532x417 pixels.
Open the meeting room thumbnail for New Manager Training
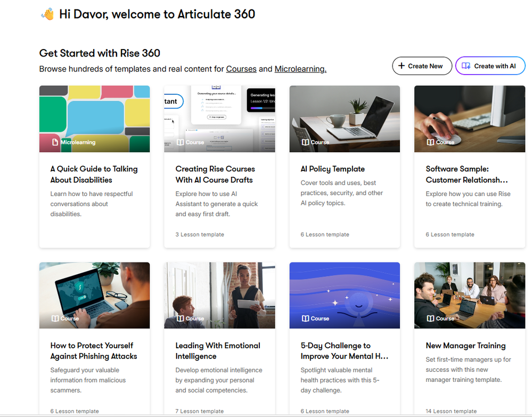click(470, 295)
